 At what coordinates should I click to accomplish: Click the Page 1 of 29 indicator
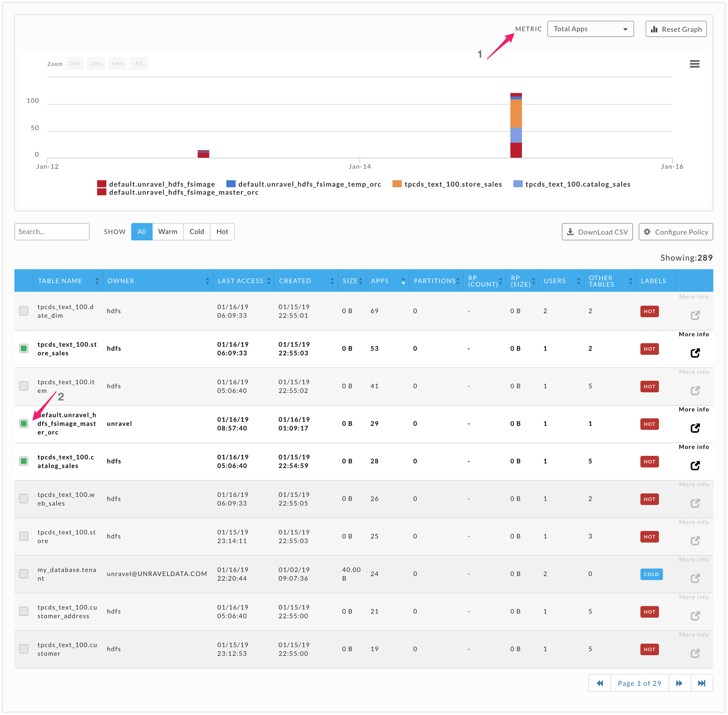tap(639, 683)
